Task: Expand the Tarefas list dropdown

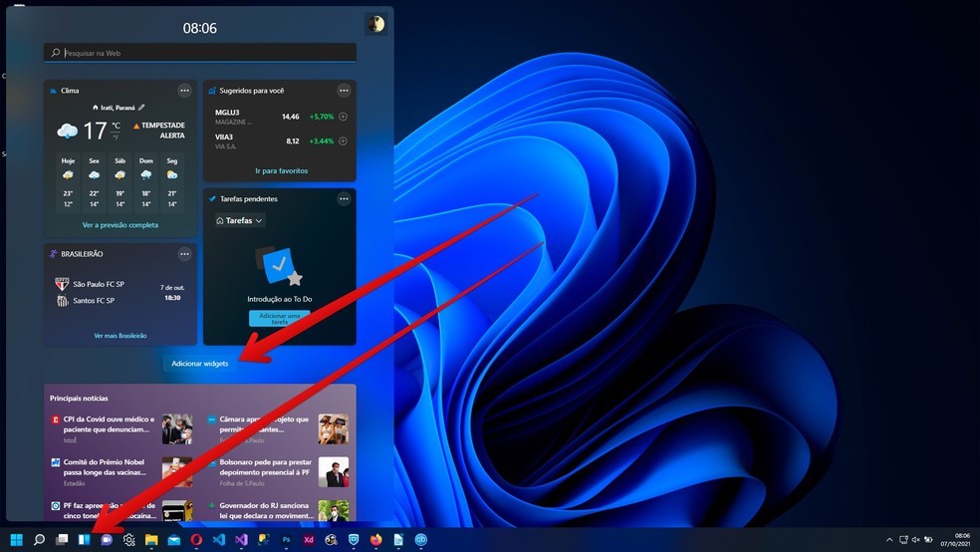Action: 239,220
